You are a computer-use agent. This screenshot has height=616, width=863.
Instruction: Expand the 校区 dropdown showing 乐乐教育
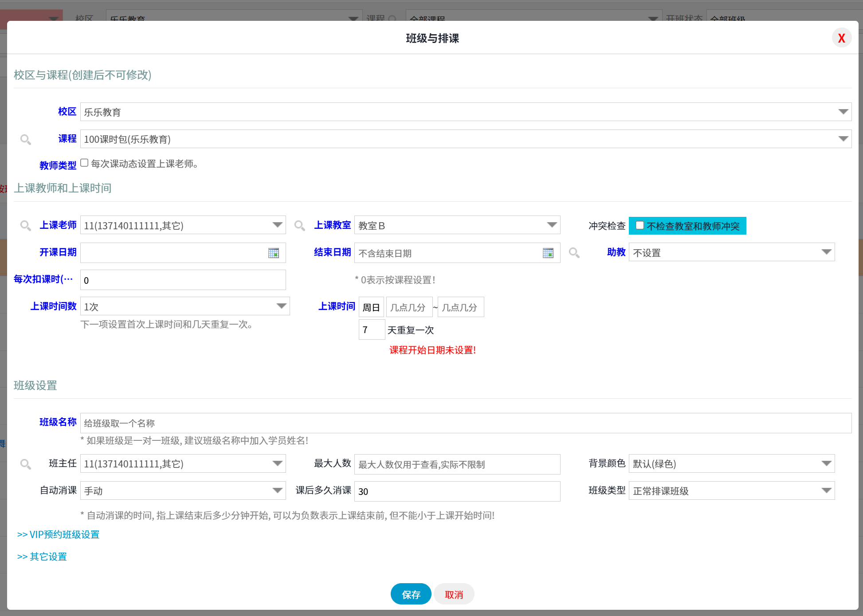click(x=465, y=112)
